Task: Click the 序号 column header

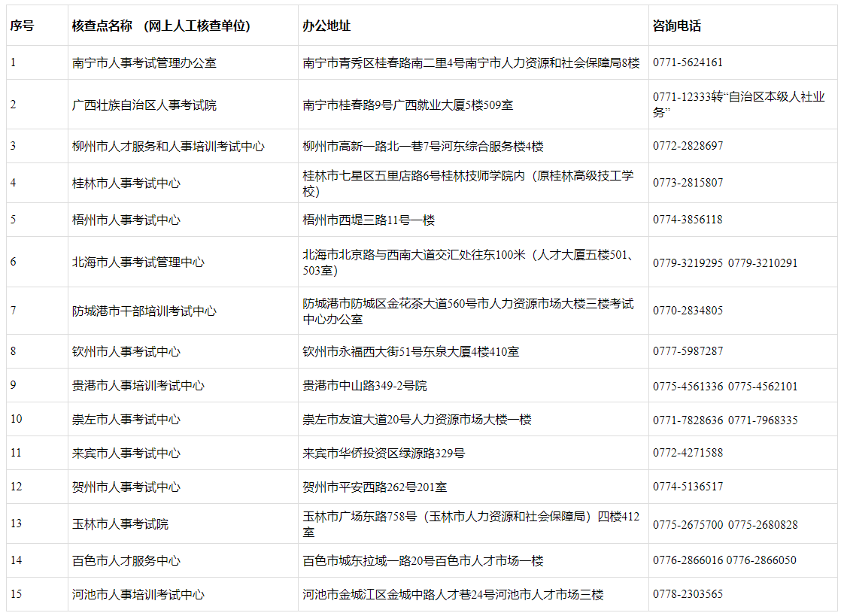Action: coord(22,26)
